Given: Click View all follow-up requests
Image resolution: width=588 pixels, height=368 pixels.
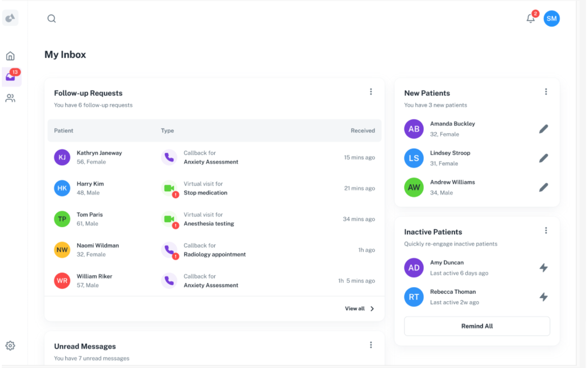Looking at the screenshot, I should coord(355,308).
